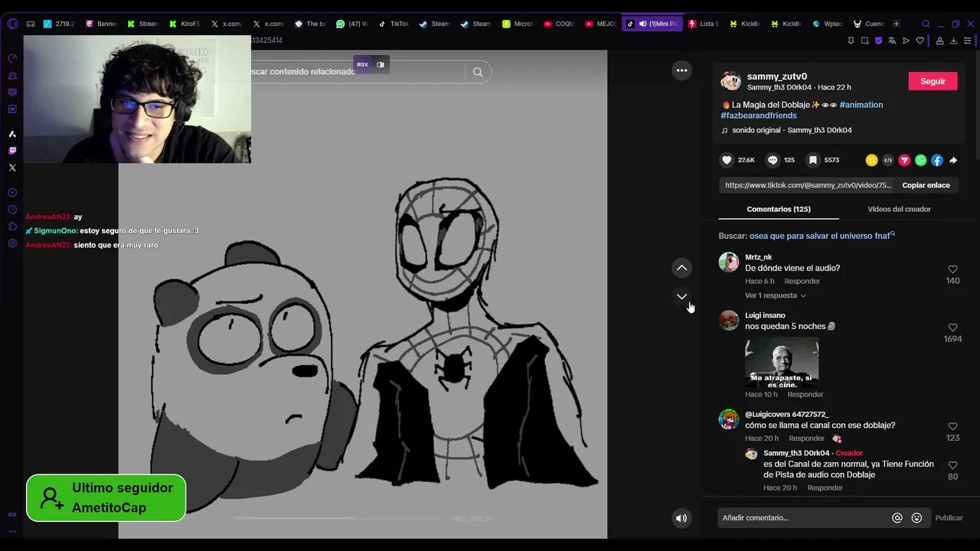Image resolution: width=980 pixels, height=551 pixels.
Task: Click the video URL text field
Action: point(808,185)
